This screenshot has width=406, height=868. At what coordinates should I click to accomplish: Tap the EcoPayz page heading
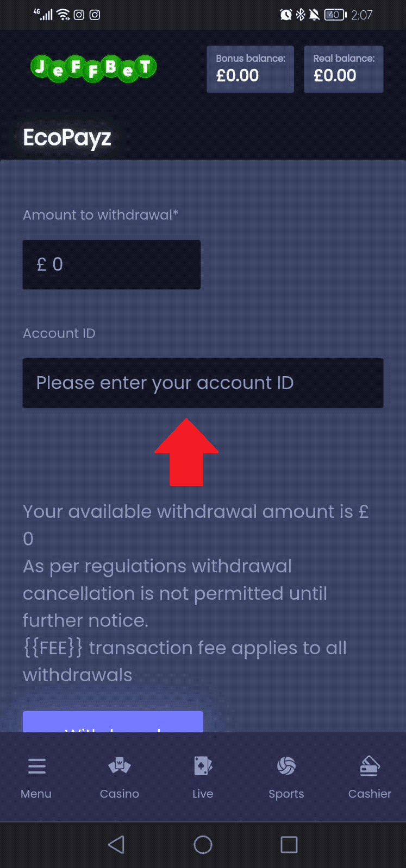67,138
